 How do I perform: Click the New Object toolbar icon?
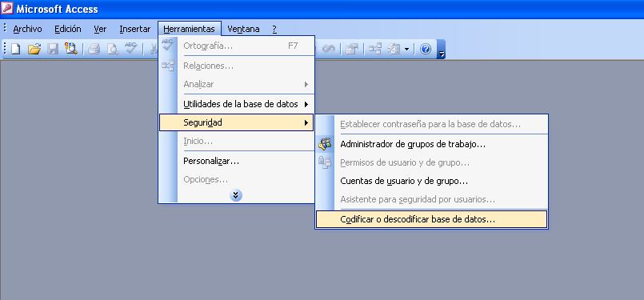coord(394,50)
